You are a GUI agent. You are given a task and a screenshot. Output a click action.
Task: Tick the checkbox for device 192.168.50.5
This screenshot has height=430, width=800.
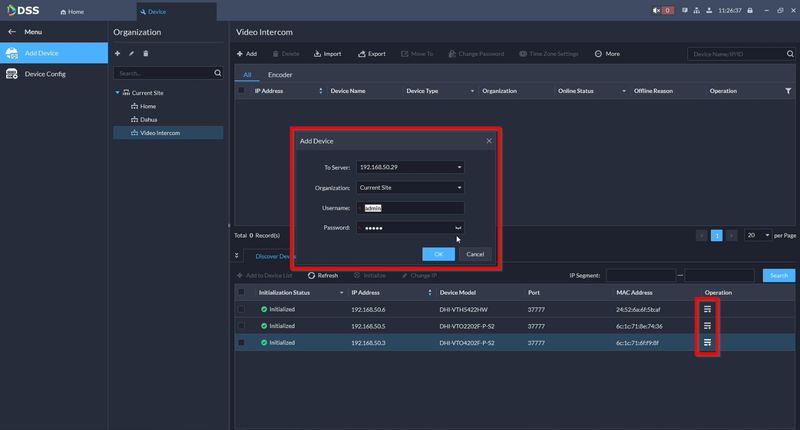tap(241, 326)
